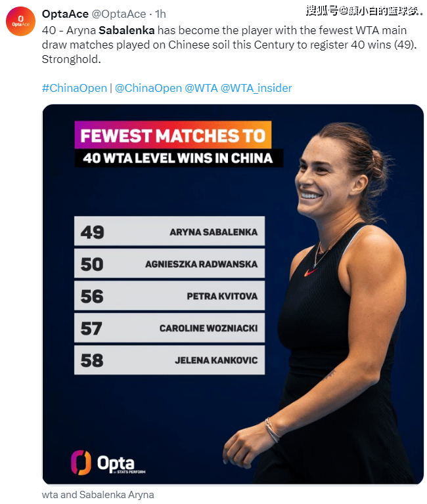
Task: Select the Aryna Sabalenka 49 row
Action: click(x=169, y=231)
